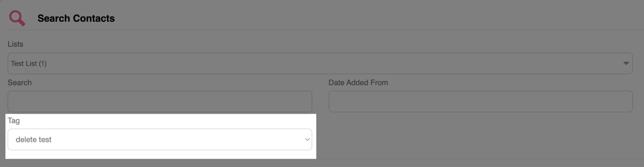Viewport: 644px width, 167px height.
Task: Click the right end of the Search input
Action: 304,101
